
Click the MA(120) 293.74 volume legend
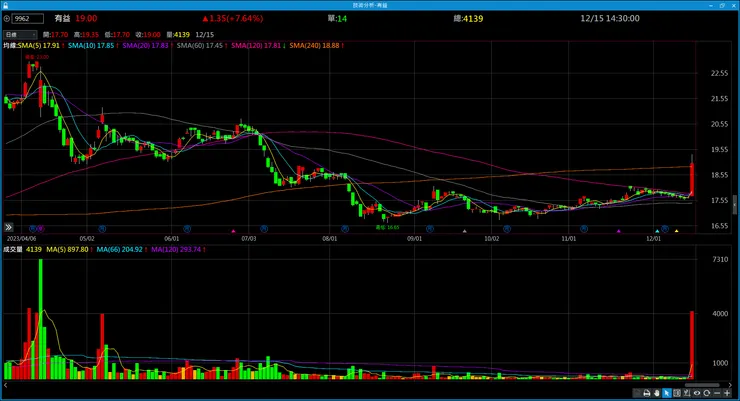[178, 250]
